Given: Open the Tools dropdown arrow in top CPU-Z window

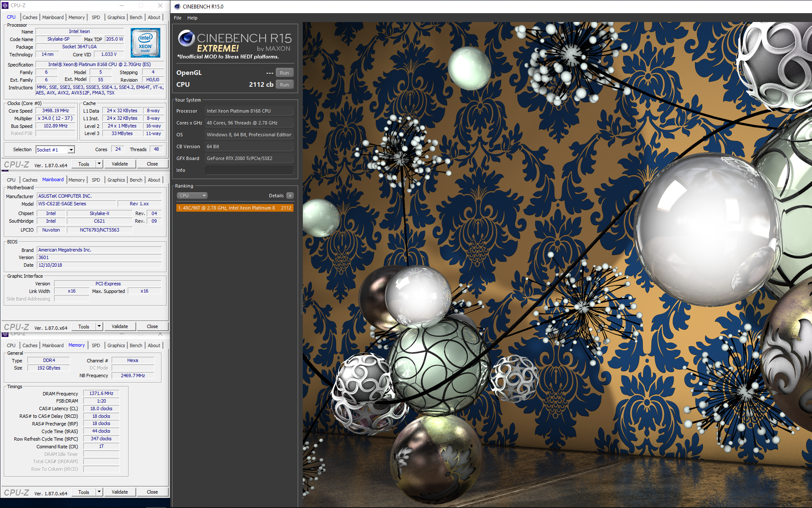Looking at the screenshot, I should 99,164.
